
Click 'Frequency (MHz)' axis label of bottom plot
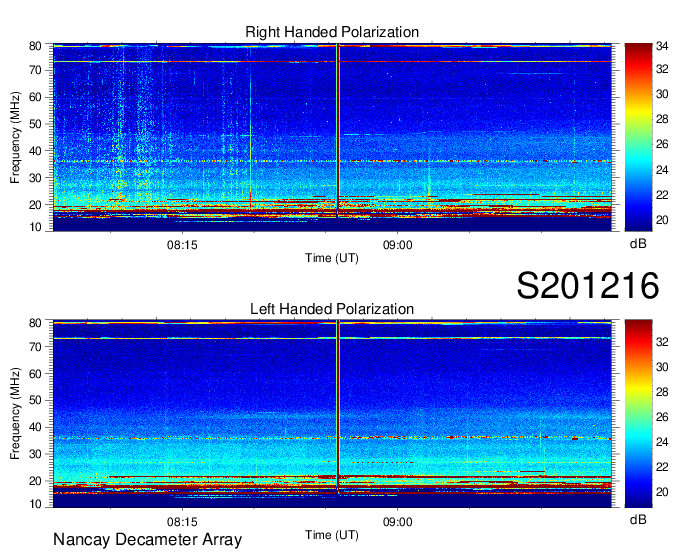pyautogui.click(x=15, y=414)
